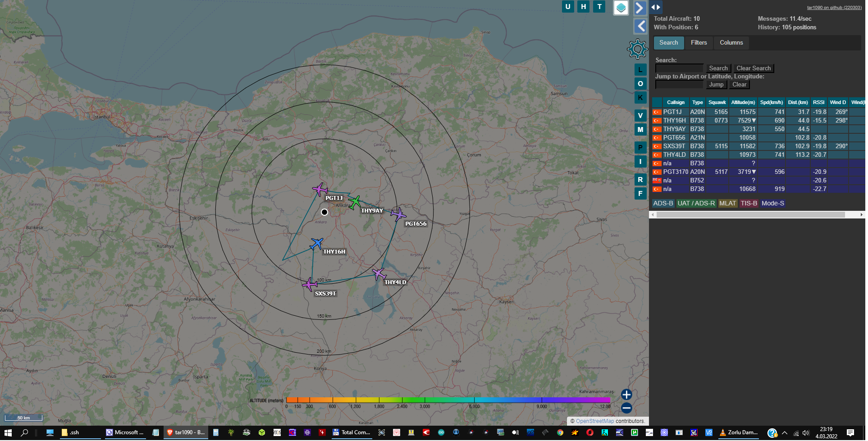Select the SXS39T plane marker on map

tap(310, 284)
